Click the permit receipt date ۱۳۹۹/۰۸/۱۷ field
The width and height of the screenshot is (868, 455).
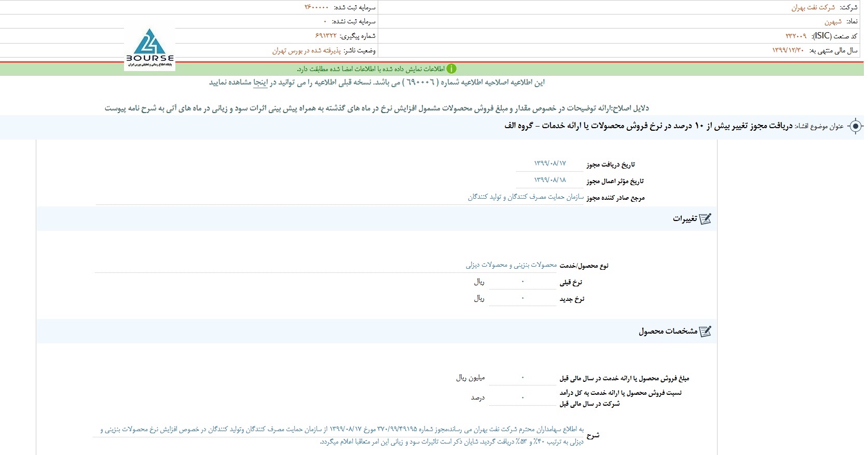pyautogui.click(x=549, y=163)
